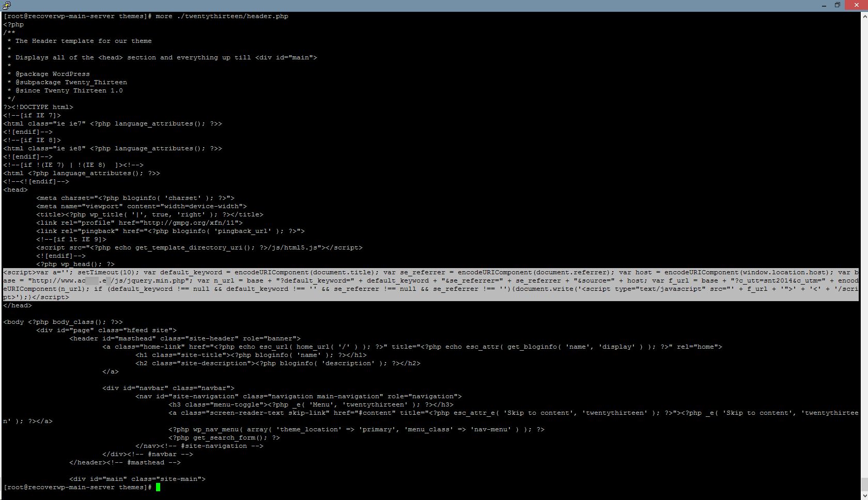Click the h3 class="menu-toggle" line

tap(311, 404)
